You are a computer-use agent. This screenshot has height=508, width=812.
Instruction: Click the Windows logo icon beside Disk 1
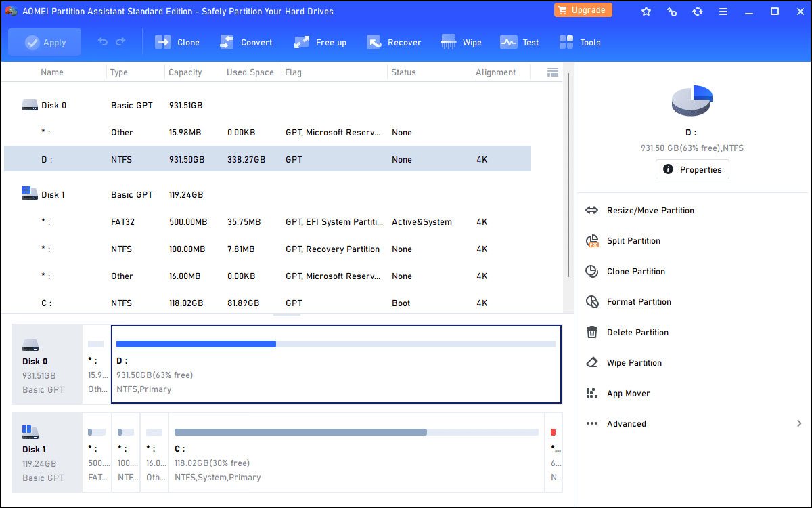(29, 194)
